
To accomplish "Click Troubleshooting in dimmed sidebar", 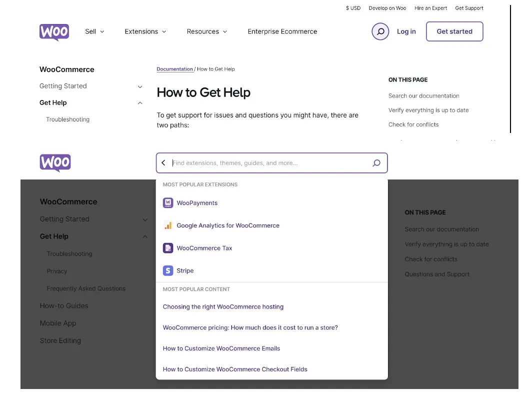I will pyautogui.click(x=69, y=254).
